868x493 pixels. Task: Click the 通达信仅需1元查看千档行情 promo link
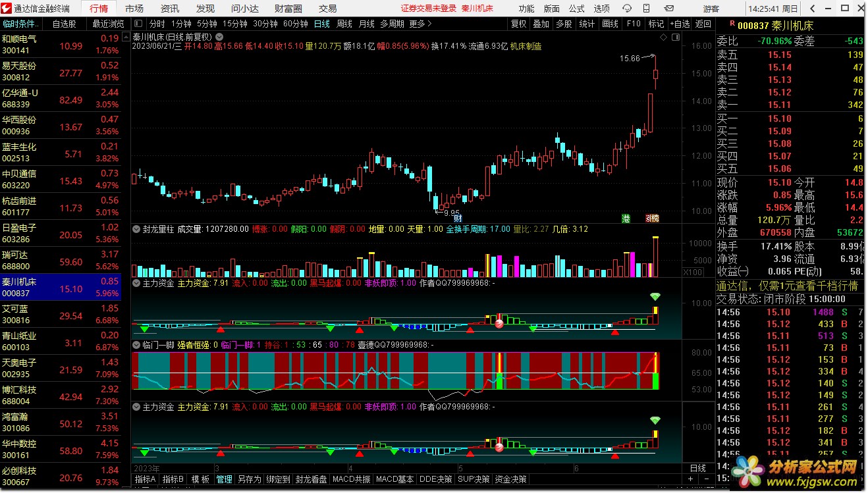click(787, 286)
